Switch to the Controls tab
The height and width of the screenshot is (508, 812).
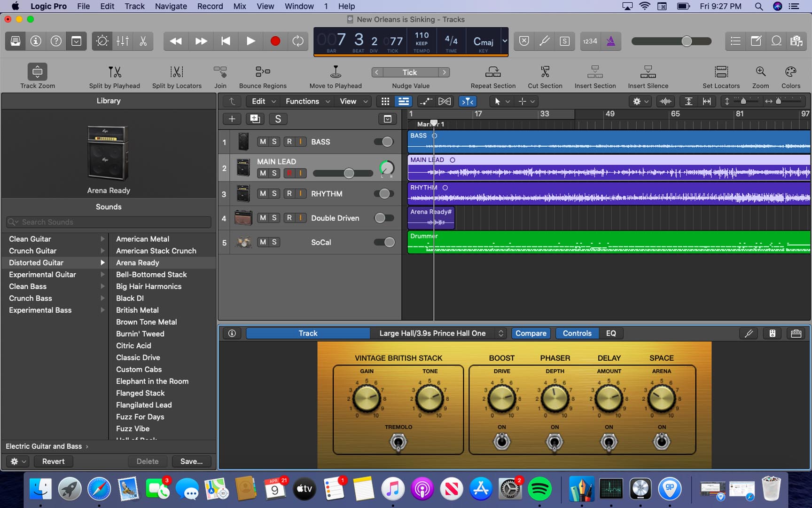pos(577,333)
